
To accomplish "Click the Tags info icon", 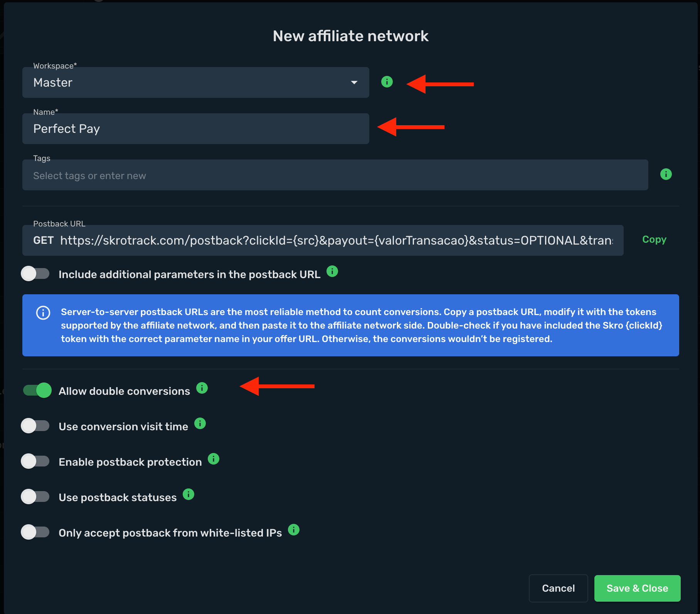I will click(666, 174).
